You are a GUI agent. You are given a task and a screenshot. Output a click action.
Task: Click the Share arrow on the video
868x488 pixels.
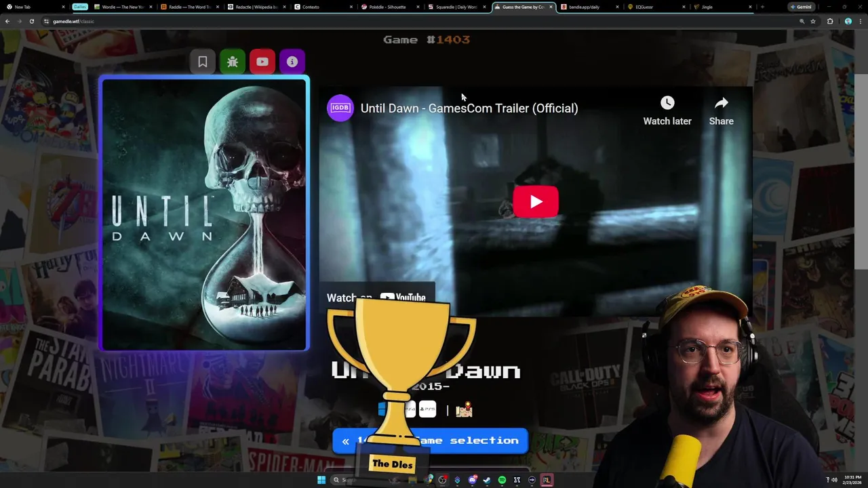click(x=721, y=103)
